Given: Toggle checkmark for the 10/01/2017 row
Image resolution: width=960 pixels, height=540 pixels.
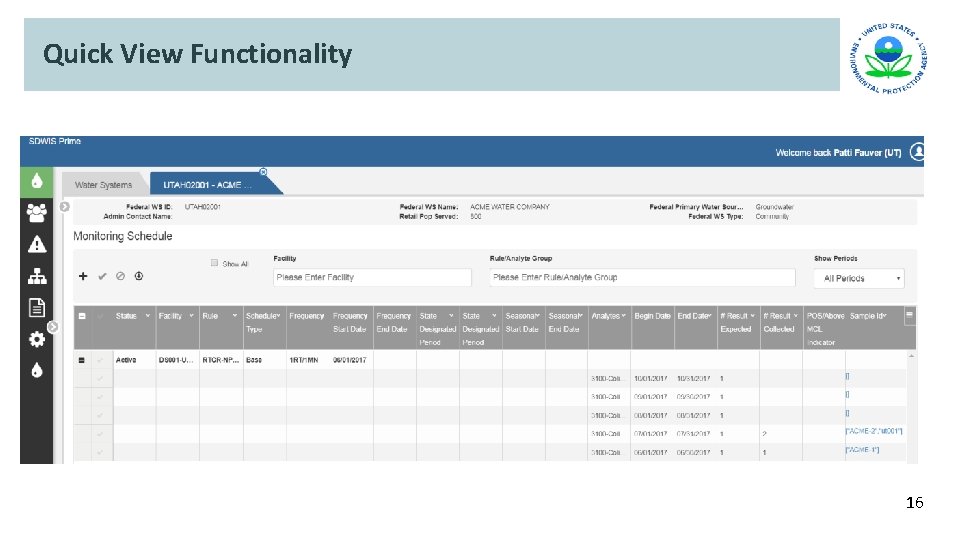Looking at the screenshot, I should (x=100, y=378).
